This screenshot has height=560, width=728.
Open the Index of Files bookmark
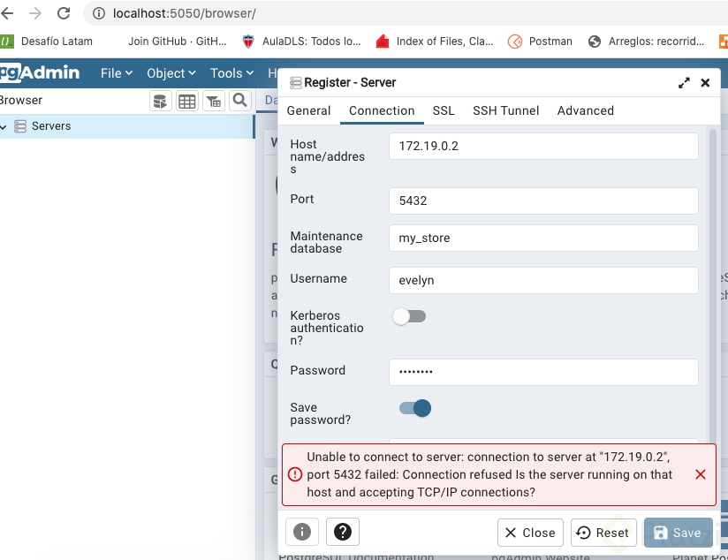pyautogui.click(x=435, y=42)
